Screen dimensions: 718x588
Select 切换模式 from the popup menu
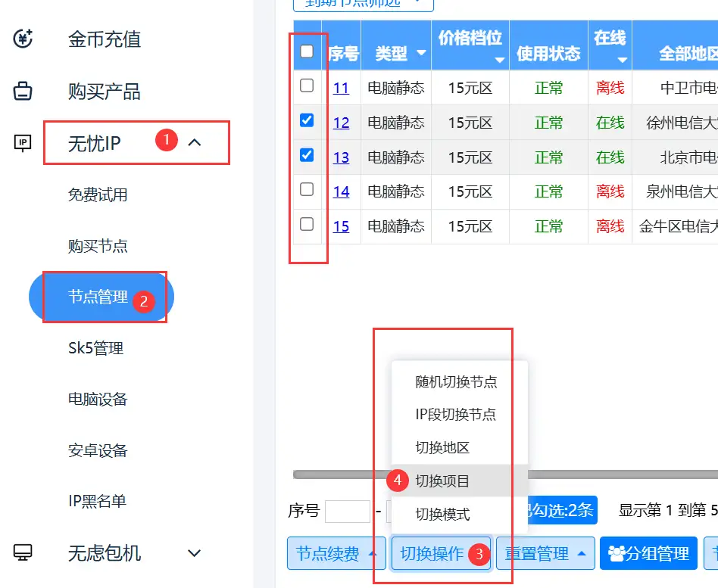[x=442, y=515]
